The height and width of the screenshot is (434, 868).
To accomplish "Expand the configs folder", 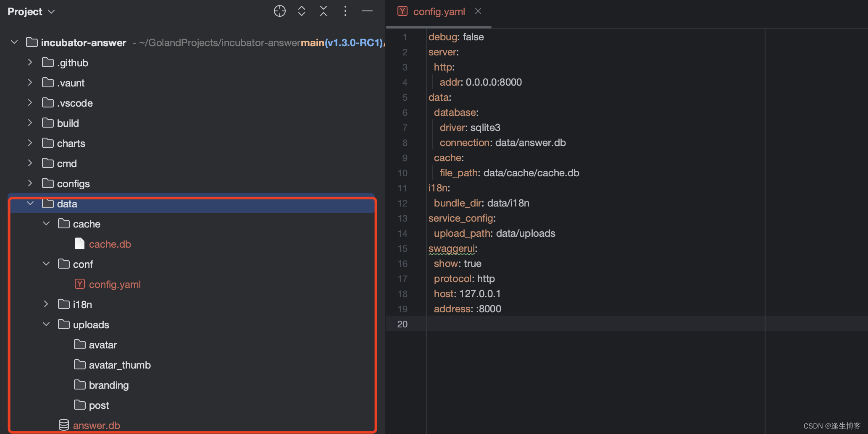I will click(x=30, y=183).
